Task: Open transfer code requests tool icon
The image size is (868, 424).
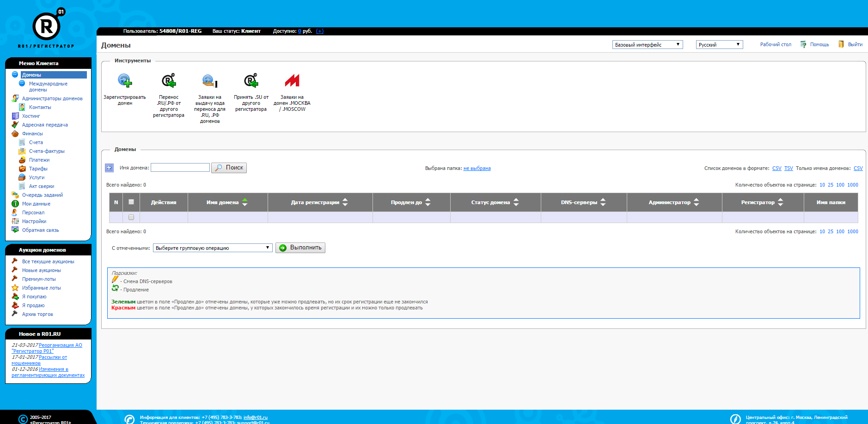Action: (x=210, y=80)
